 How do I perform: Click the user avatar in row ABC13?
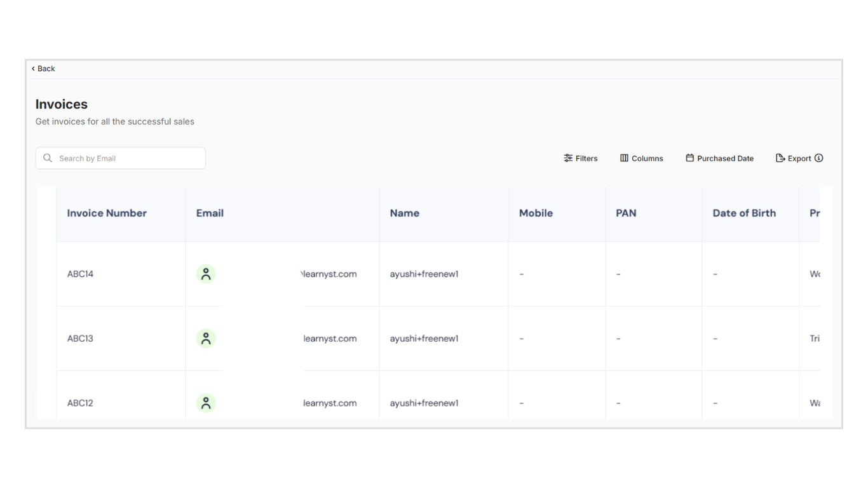click(206, 339)
